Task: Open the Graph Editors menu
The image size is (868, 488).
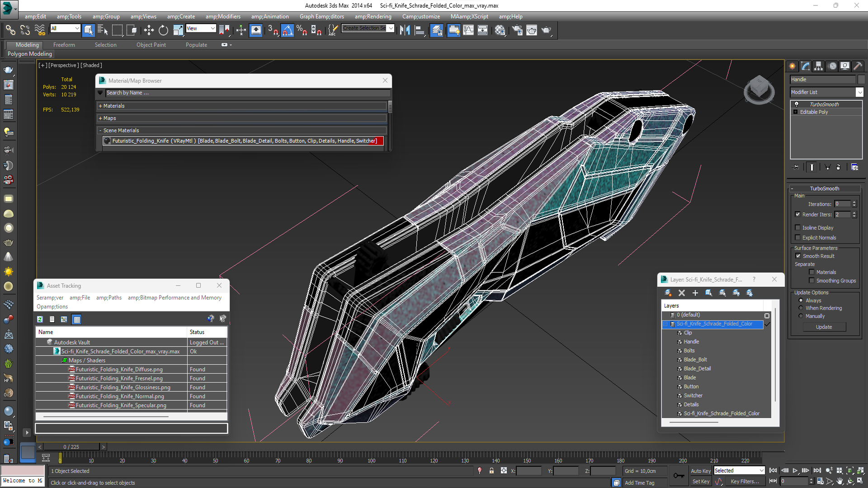Action: [321, 16]
